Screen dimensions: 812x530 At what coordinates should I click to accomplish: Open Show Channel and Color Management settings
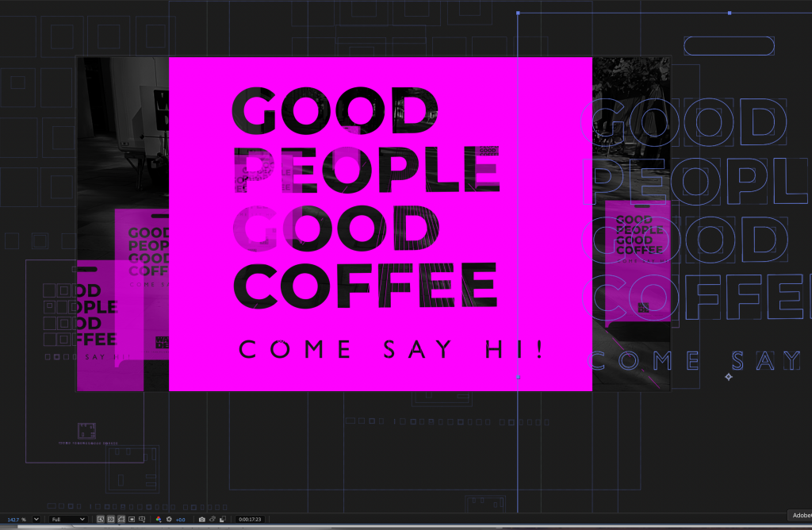coord(159,519)
